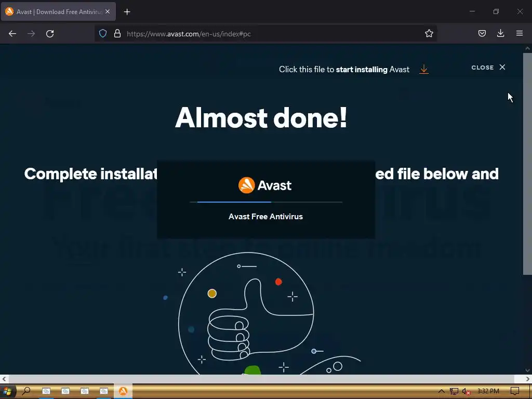This screenshot has height=399, width=532.
Task: Click the 3:32 PM clock
Action: pos(488,391)
